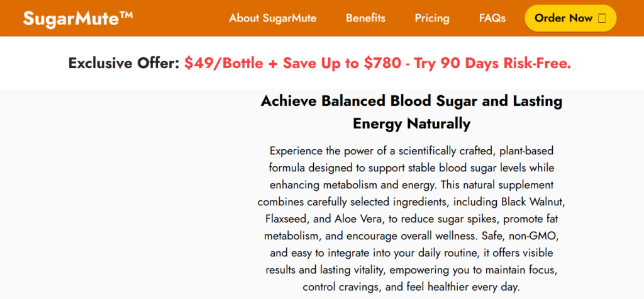This screenshot has height=299, width=644.
Task: Go to the Benefits section
Action: coord(365,18)
